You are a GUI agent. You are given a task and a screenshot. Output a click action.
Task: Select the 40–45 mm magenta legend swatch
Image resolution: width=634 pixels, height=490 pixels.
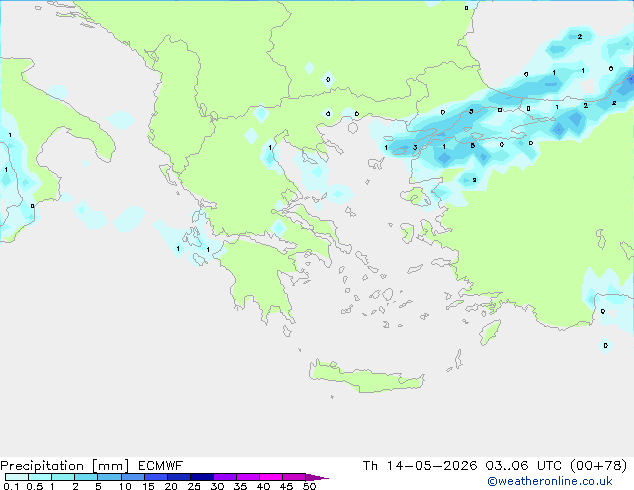[x=271, y=477]
